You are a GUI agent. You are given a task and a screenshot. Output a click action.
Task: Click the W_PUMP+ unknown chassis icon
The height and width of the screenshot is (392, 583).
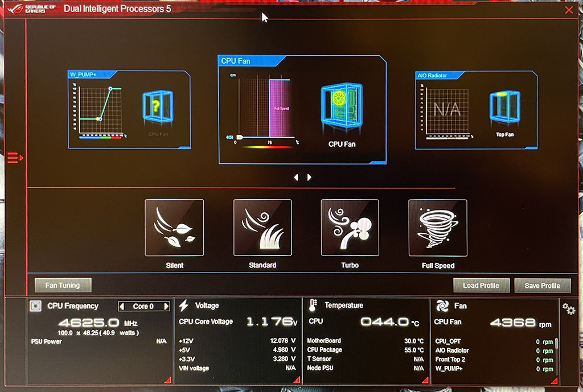158,107
